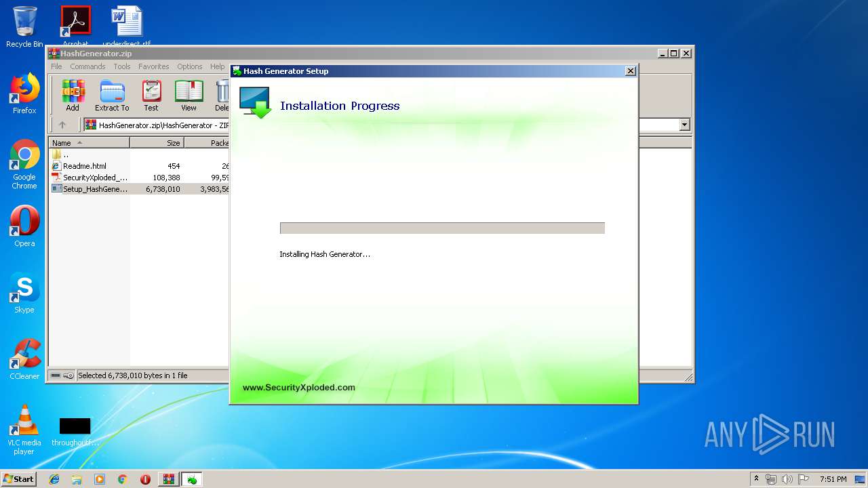Open the Firefox desktop shortcut
868x488 pixels.
24,94
